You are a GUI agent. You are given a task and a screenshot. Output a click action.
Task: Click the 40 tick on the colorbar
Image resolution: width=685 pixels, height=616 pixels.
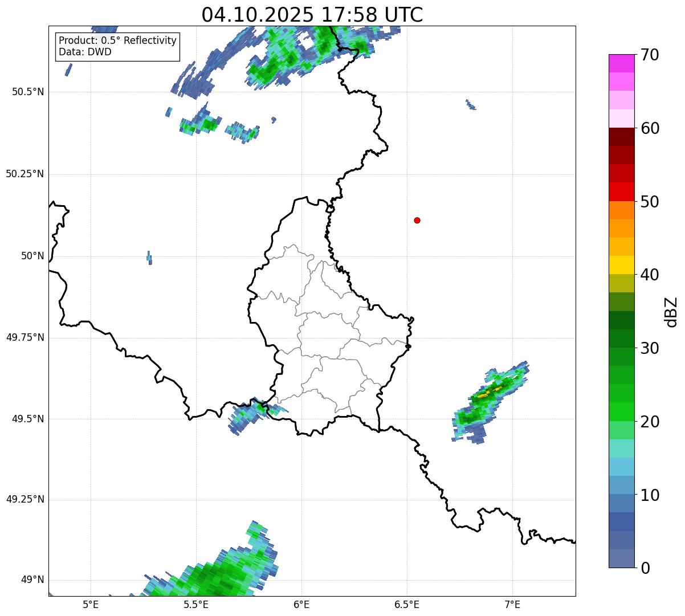coord(650,275)
